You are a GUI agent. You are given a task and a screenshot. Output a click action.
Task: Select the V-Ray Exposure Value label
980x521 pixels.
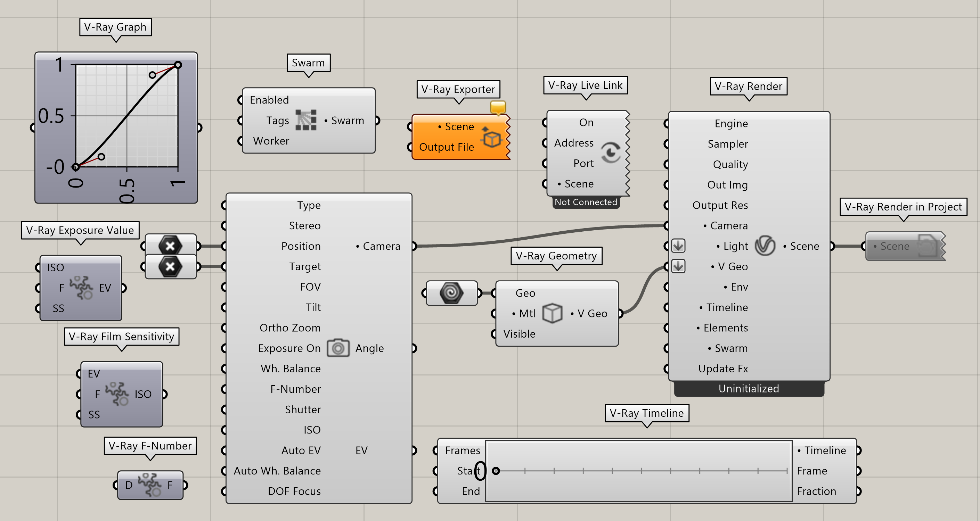(80, 231)
